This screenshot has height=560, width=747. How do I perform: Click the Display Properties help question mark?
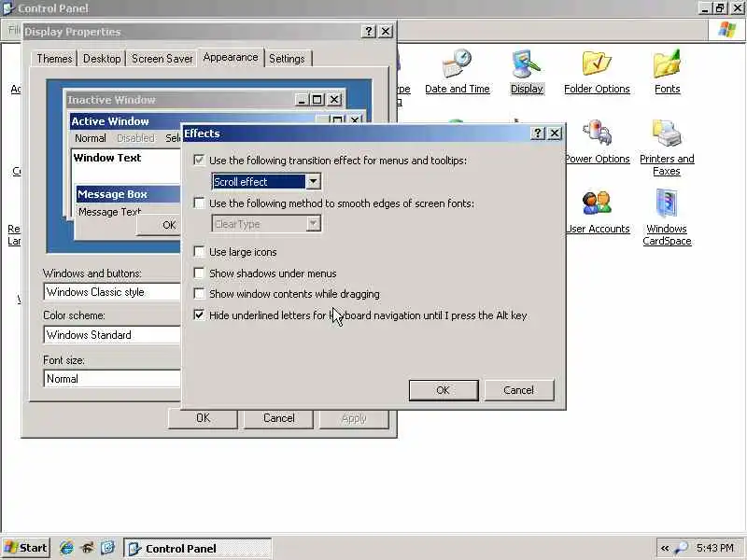(x=368, y=32)
